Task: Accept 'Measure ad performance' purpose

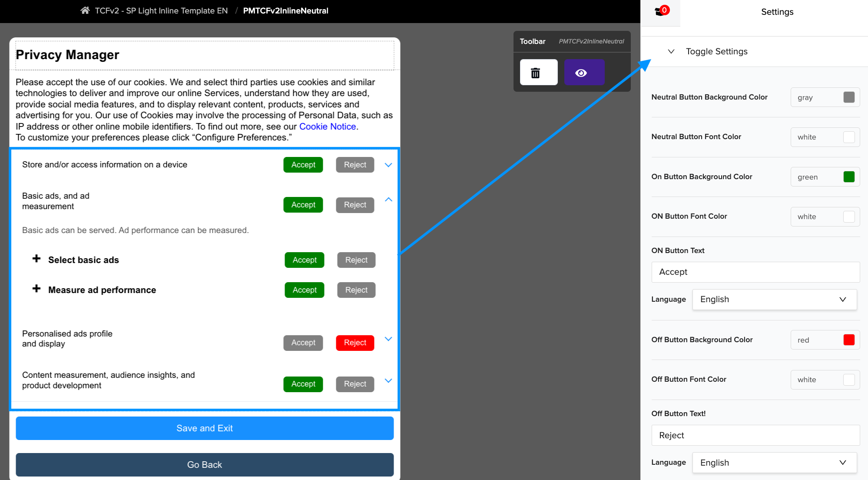Action: 305,290
